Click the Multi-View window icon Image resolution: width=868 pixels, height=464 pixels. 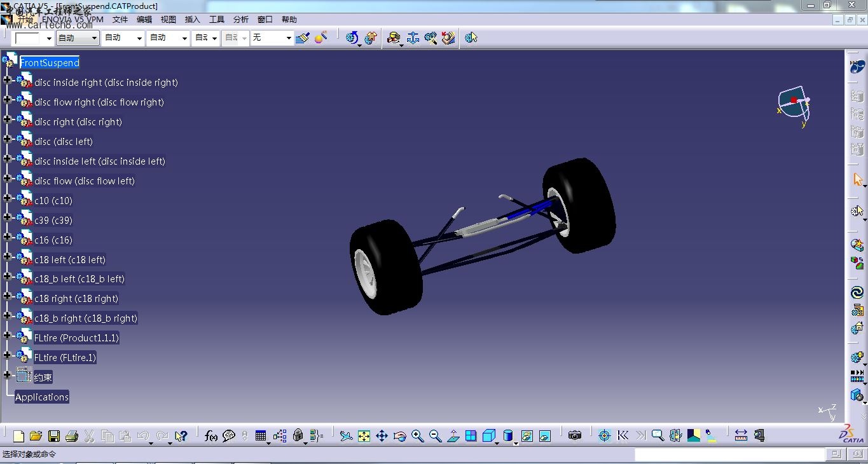[x=471, y=436]
